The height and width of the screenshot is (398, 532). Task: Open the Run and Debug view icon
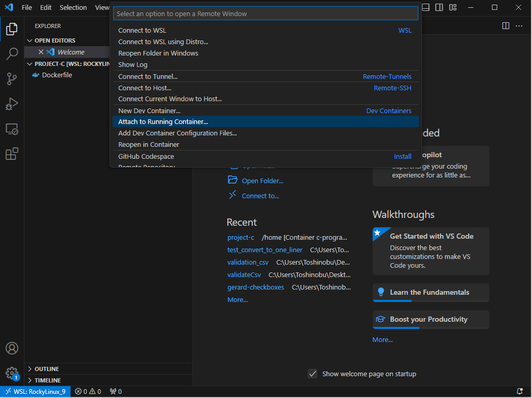click(12, 104)
